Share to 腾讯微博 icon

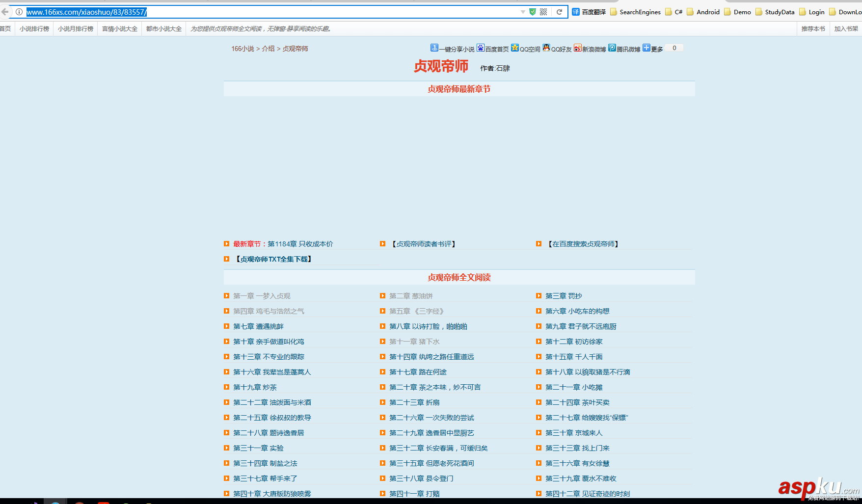coord(612,48)
